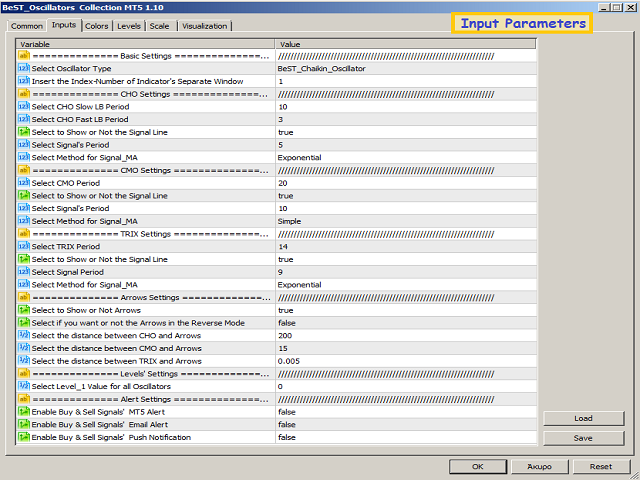Click the CHO Settings string icon
640x480 pixels.
[x=24, y=94]
